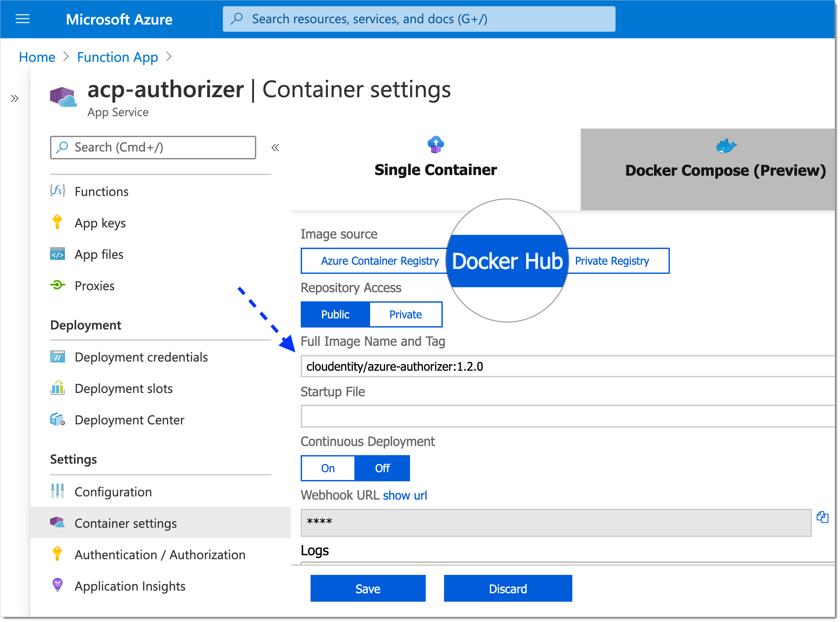This screenshot has height=622, width=840.
Task: Click the Docker whale icon
Action: pyautogui.click(x=726, y=146)
